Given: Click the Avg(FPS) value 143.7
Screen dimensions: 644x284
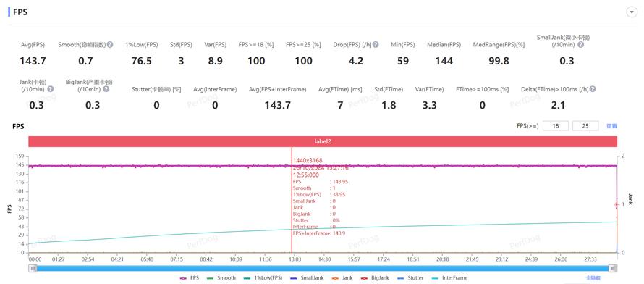Looking at the screenshot, I should [x=33, y=62].
